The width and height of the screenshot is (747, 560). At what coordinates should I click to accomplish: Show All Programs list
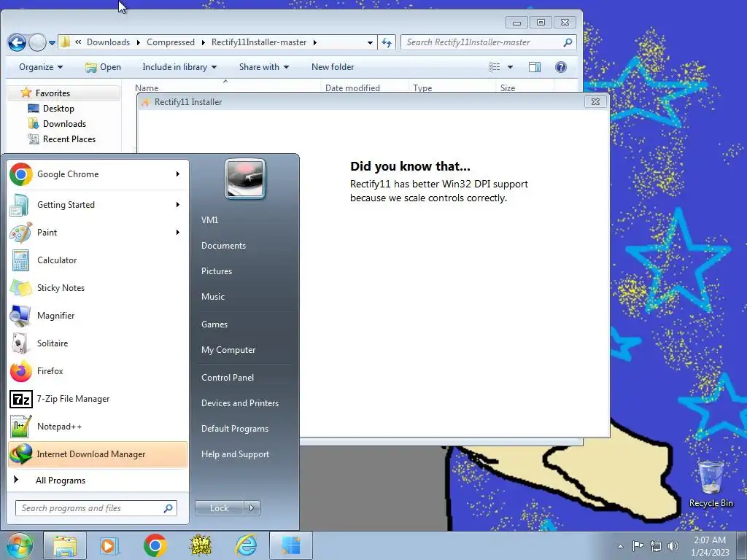point(98,480)
